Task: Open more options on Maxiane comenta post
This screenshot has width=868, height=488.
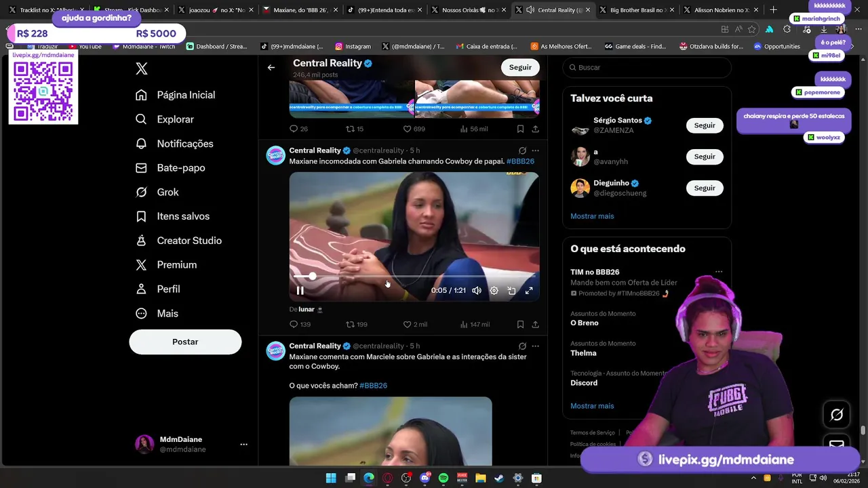Action: coord(535,346)
